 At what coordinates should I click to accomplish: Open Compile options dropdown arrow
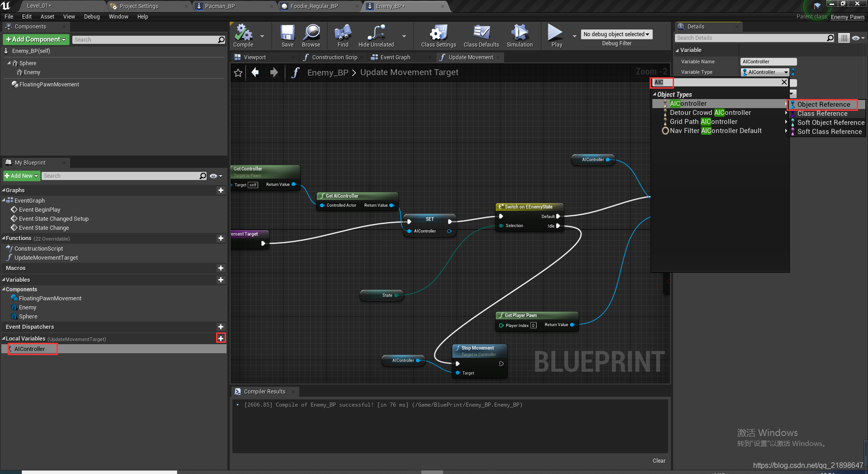pos(262,36)
